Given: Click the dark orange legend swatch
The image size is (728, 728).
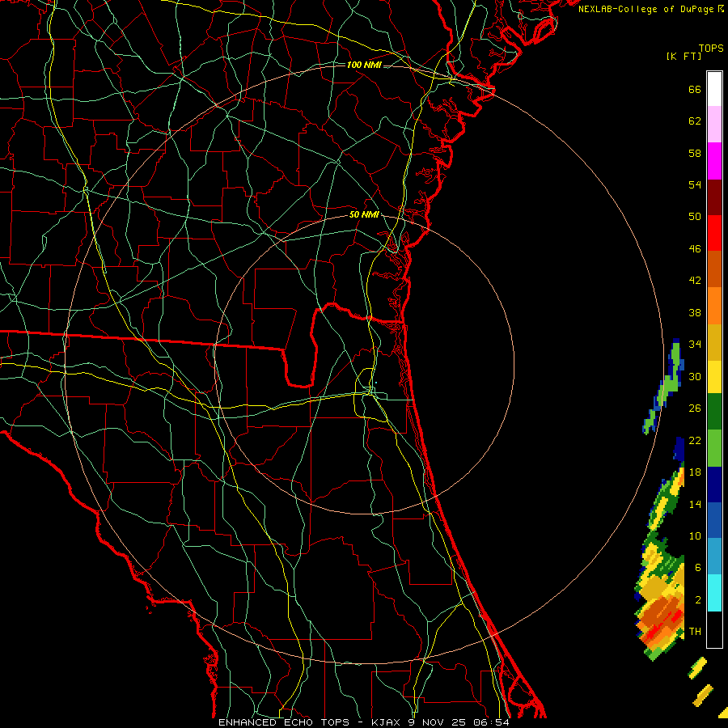Looking at the screenshot, I should click(714, 269).
